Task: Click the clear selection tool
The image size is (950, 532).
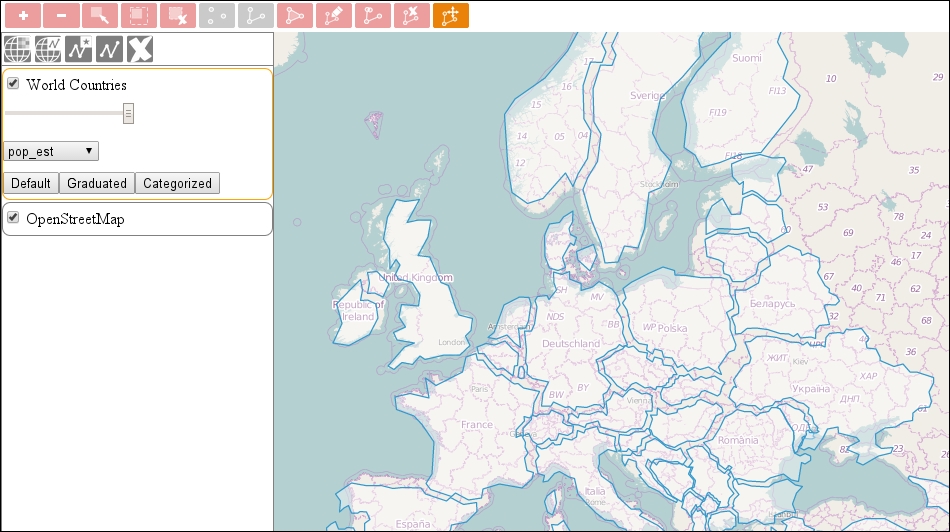Action: point(178,16)
